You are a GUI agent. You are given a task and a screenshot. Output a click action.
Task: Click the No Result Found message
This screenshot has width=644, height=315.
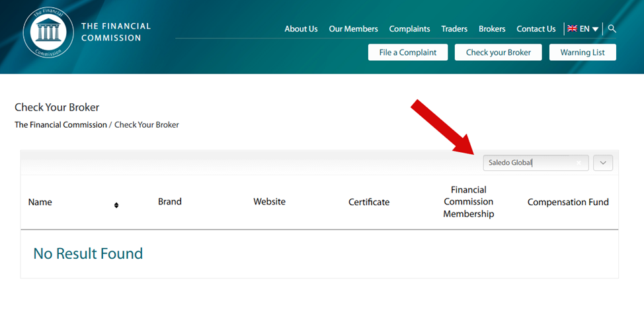click(x=88, y=253)
